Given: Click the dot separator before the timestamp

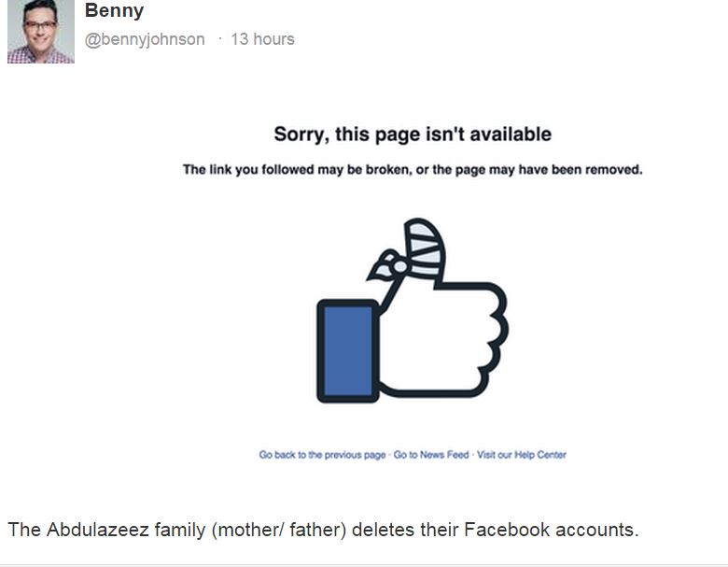Looking at the screenshot, I should coord(220,39).
